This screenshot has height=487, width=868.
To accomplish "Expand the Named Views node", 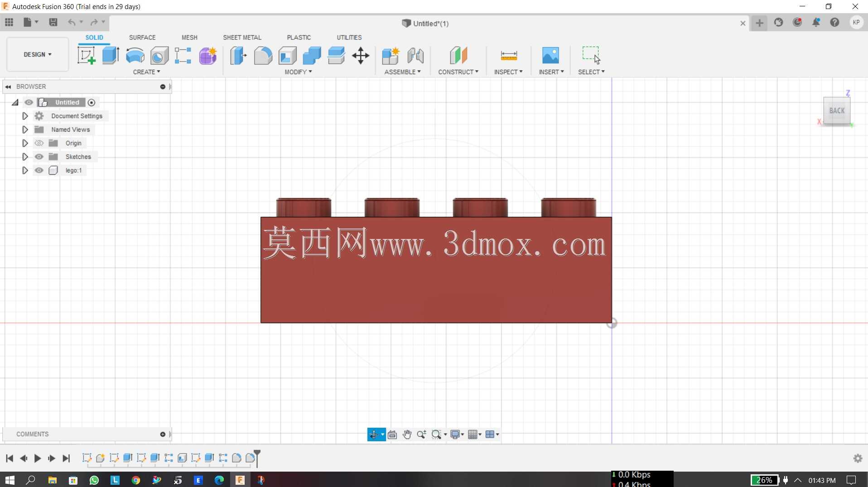I will point(25,129).
